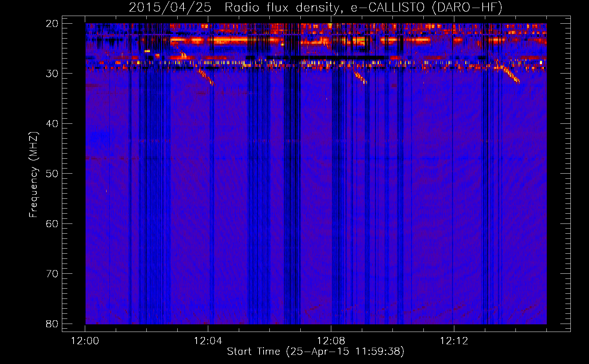Click the 70 MHz frequency tick label
589x364 pixels.
pos(52,273)
